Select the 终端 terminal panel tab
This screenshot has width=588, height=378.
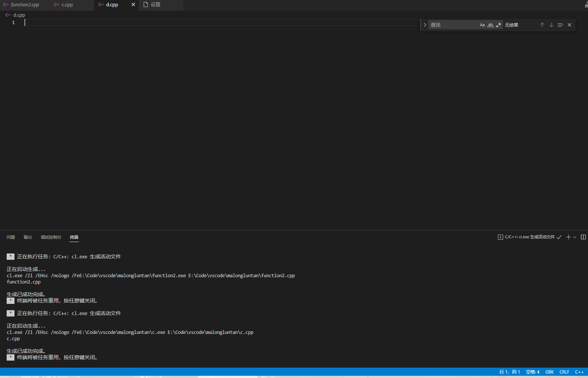coord(74,237)
